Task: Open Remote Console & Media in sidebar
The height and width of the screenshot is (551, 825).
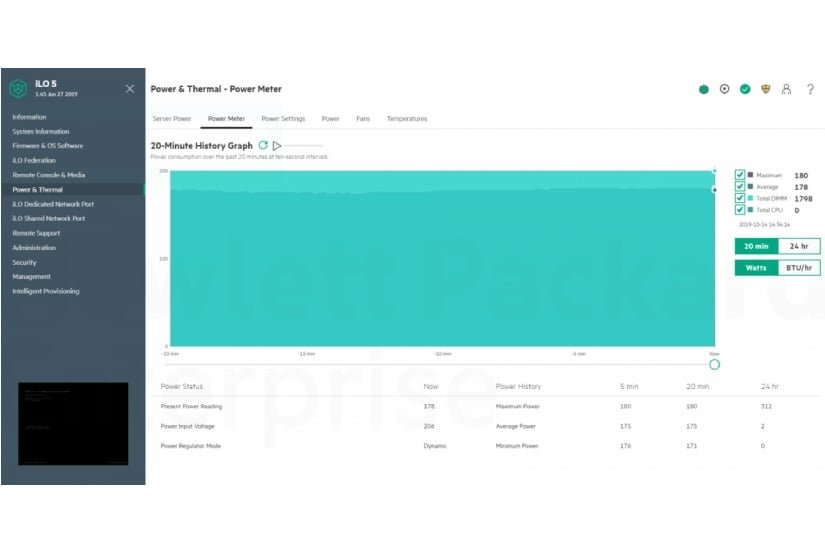Action: (49, 175)
